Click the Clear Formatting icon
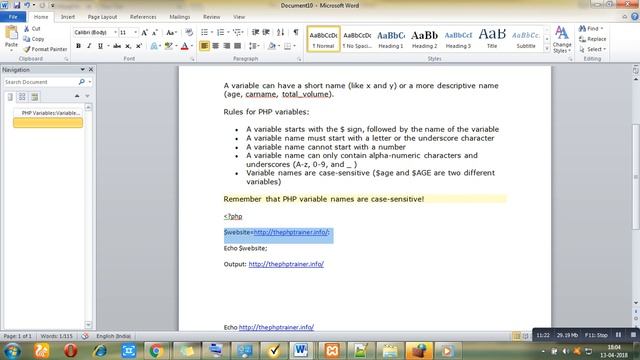 click(x=189, y=33)
